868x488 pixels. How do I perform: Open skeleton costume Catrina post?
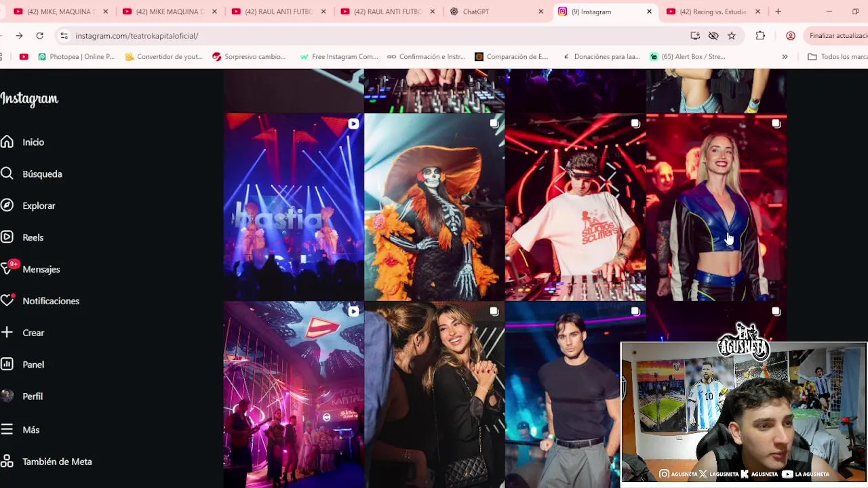click(x=434, y=207)
